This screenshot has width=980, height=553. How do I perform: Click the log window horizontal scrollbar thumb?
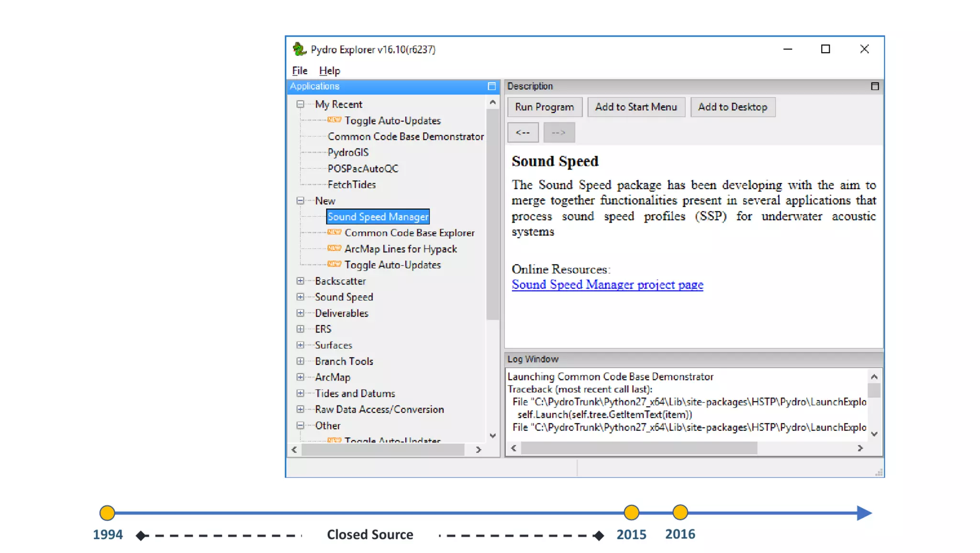click(x=638, y=448)
